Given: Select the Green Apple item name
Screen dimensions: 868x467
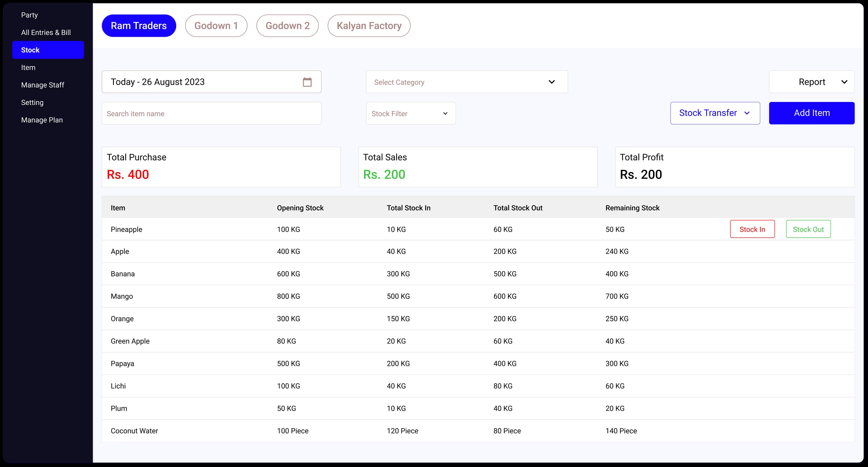Looking at the screenshot, I should (x=130, y=341).
